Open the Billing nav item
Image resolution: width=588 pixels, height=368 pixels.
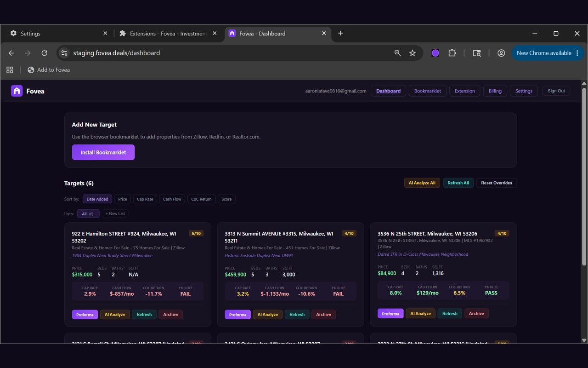495,91
